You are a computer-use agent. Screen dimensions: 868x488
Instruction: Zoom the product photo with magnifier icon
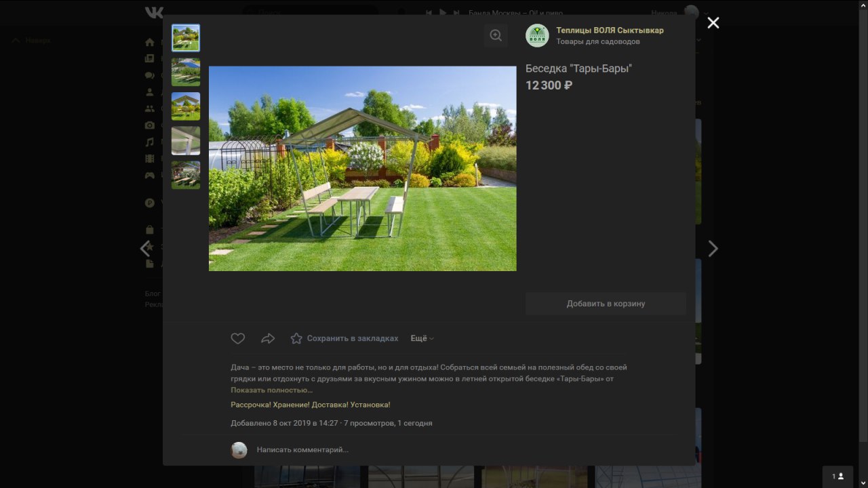pos(496,36)
